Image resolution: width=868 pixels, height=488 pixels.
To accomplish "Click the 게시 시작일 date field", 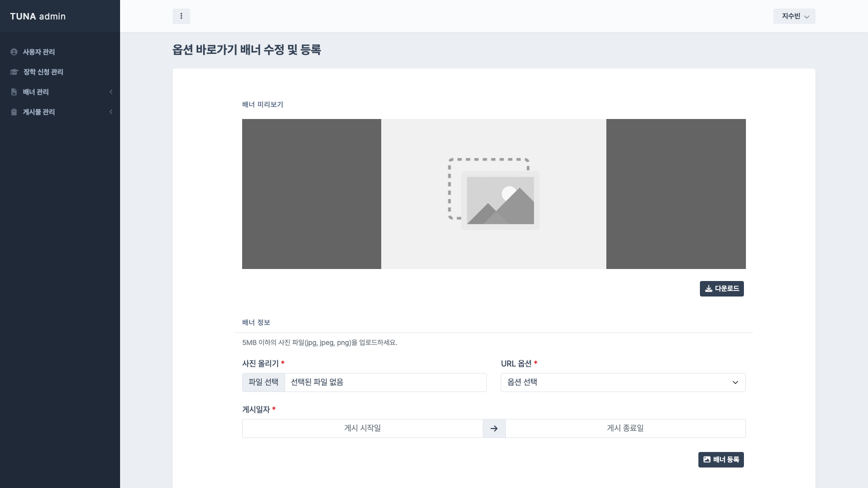I will pyautogui.click(x=363, y=428).
